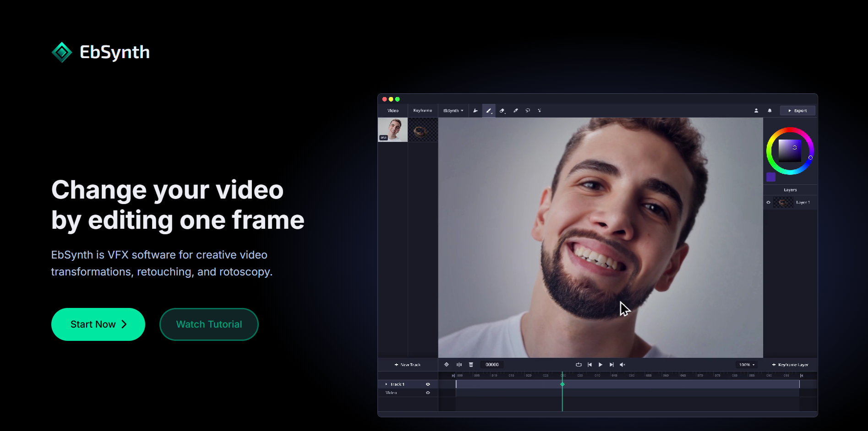This screenshot has height=431, width=868.
Task: Click the purple current color swatch
Action: coord(771,177)
